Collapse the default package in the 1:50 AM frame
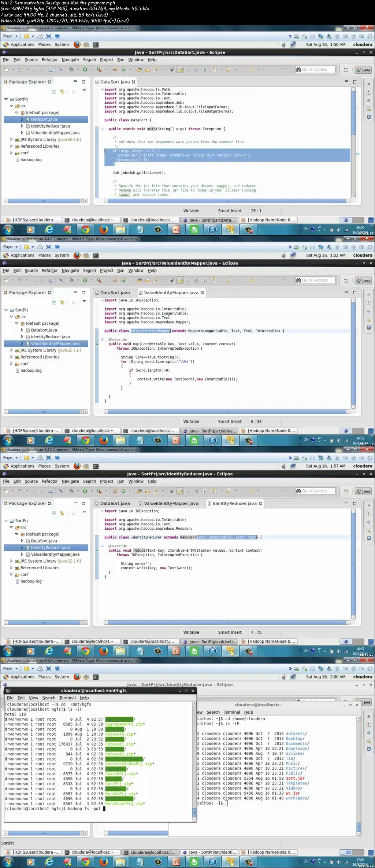The height and width of the screenshot is (868, 375). tap(16, 113)
